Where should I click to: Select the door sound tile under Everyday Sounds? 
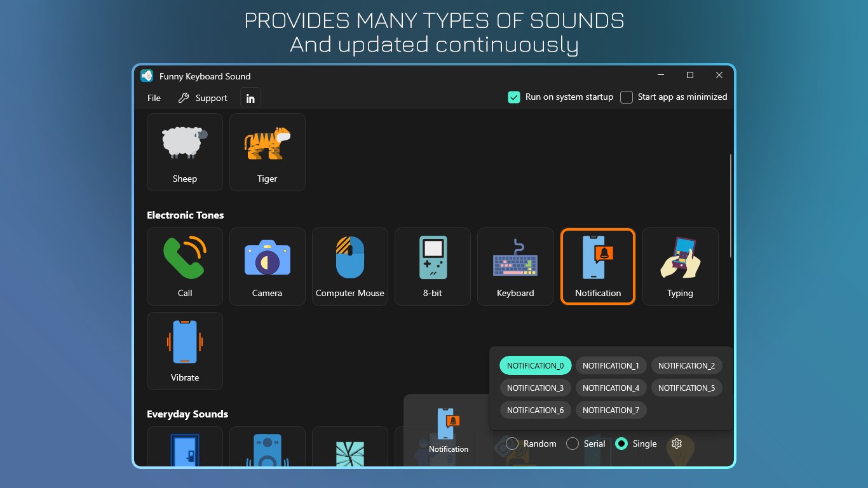pos(185,447)
